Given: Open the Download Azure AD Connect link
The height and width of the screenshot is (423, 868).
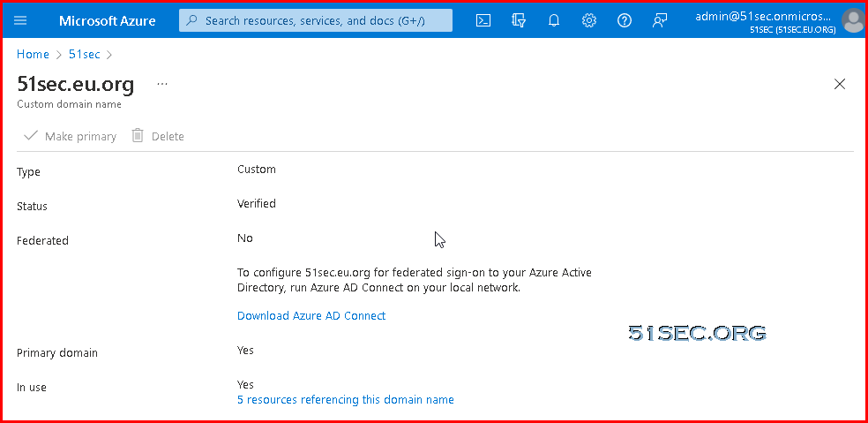Looking at the screenshot, I should pyautogui.click(x=311, y=315).
